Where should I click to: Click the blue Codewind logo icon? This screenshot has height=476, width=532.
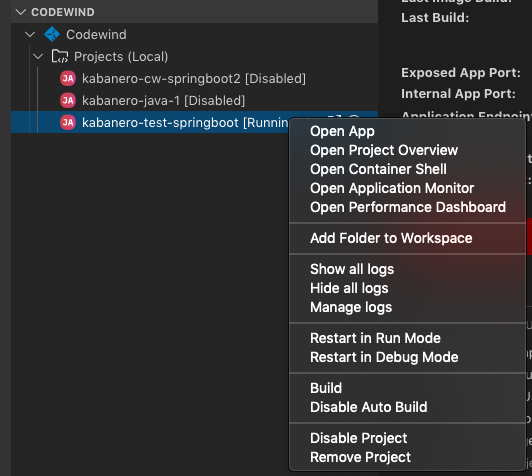click(52, 34)
